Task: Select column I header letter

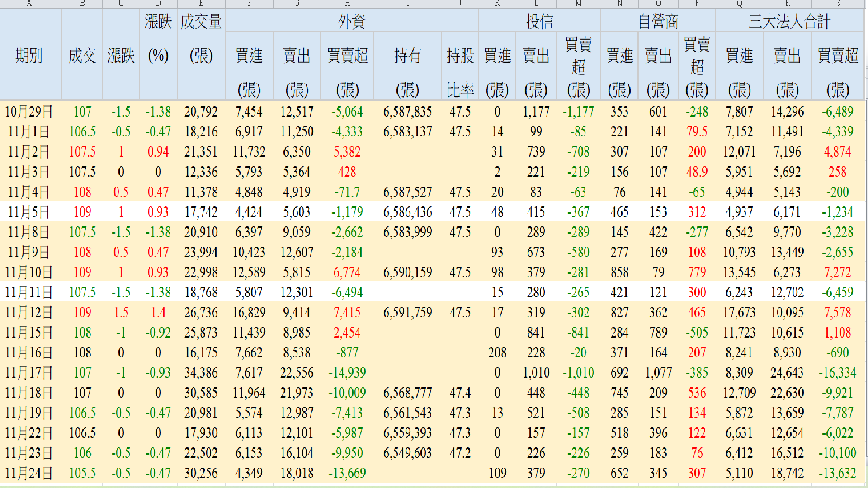Action: [x=407, y=4]
